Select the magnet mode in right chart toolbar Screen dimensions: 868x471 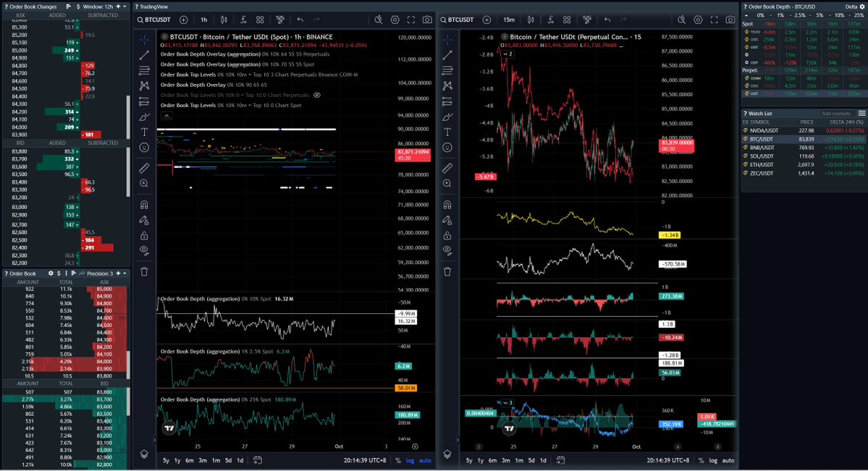pyautogui.click(x=447, y=205)
